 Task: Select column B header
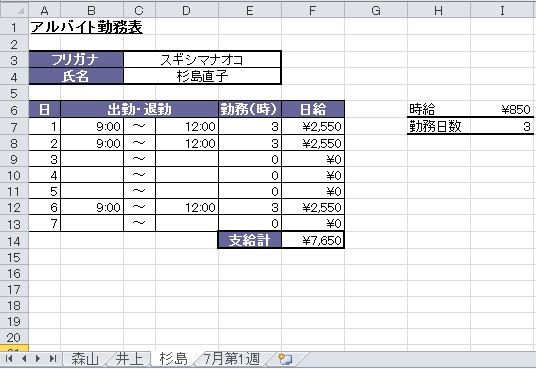coord(92,10)
